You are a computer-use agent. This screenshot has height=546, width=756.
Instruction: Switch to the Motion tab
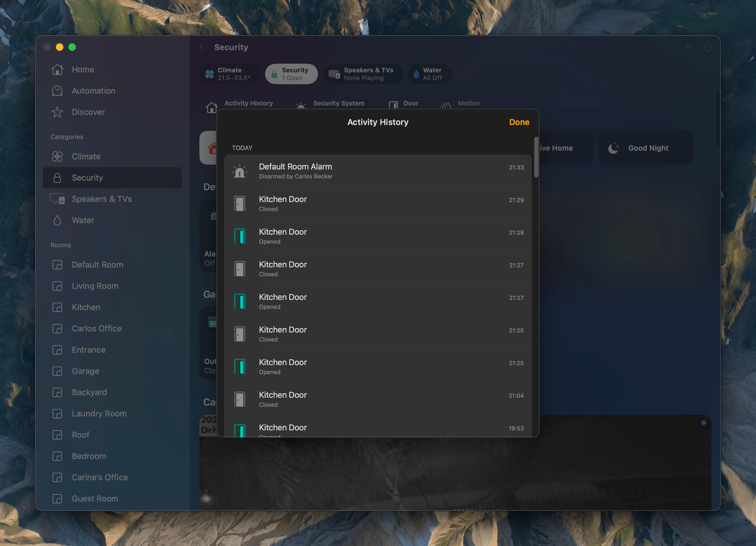pos(468,104)
